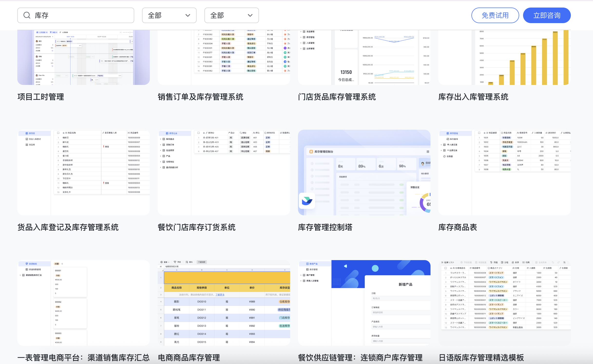Click the 免费试用 button
The height and width of the screenshot is (364, 593).
[x=495, y=15]
